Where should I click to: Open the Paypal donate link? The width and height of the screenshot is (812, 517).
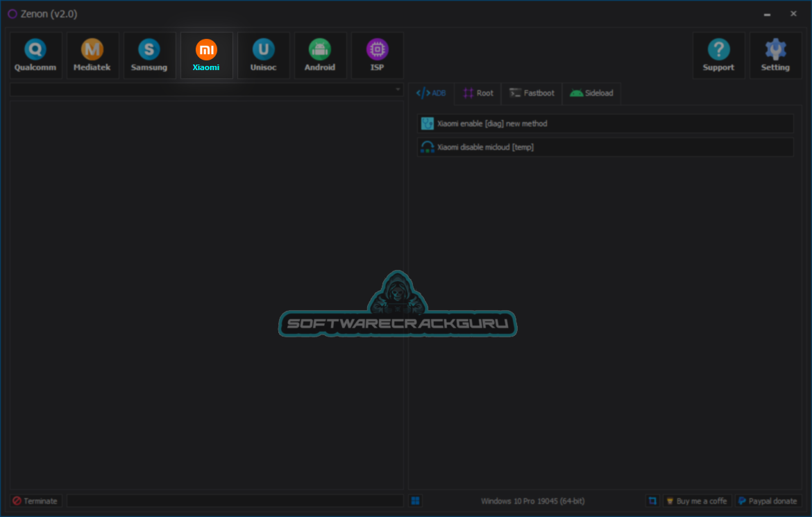pos(768,501)
